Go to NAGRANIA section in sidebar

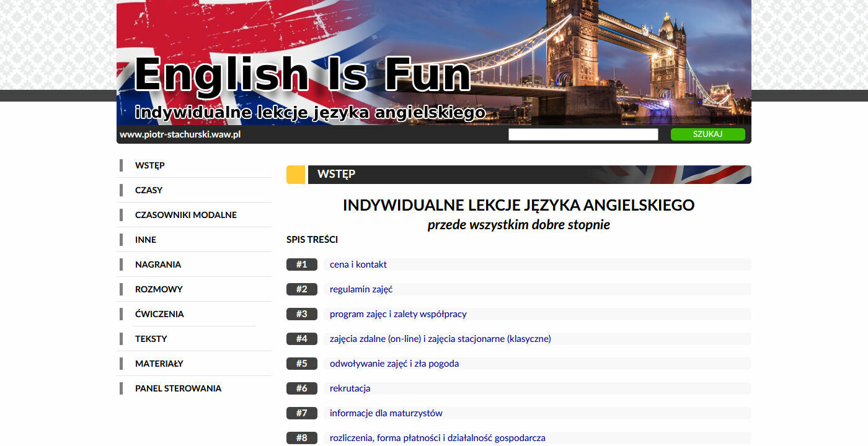(x=158, y=265)
